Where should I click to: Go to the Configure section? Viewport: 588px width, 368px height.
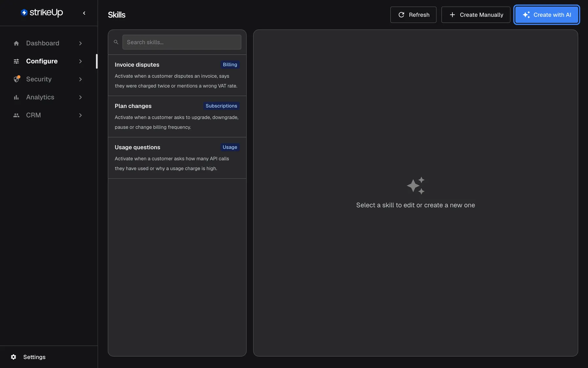(x=42, y=61)
